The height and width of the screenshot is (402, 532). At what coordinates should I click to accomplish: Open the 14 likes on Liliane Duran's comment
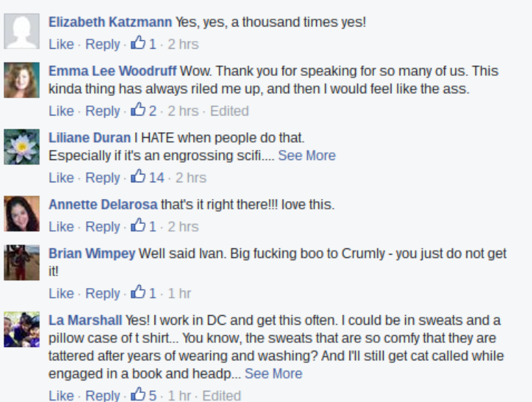point(157,177)
